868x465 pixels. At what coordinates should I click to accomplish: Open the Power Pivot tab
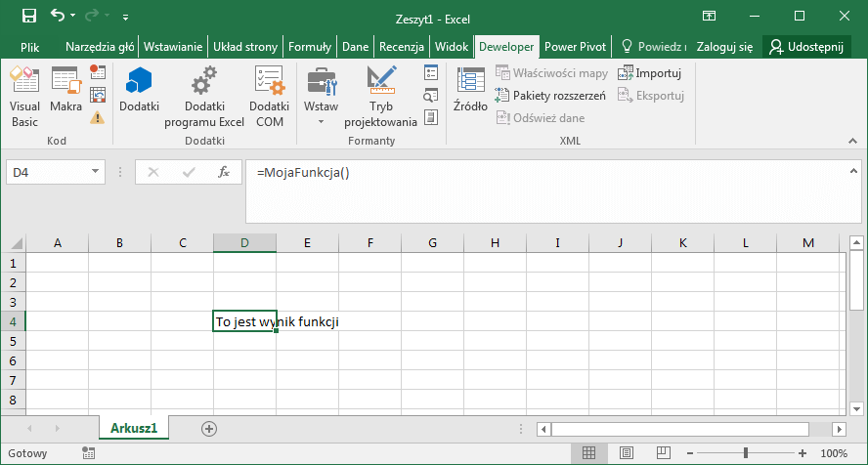pyautogui.click(x=575, y=47)
